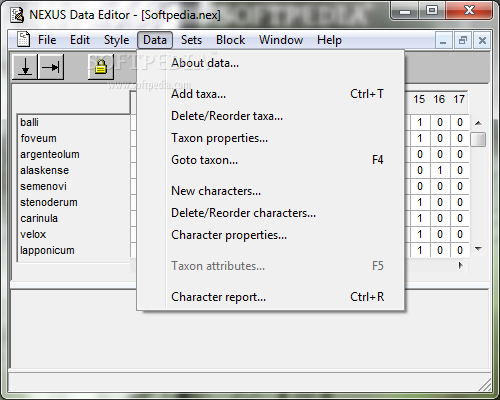Open Character report... entry
This screenshot has height=400, width=500.
[271, 297]
